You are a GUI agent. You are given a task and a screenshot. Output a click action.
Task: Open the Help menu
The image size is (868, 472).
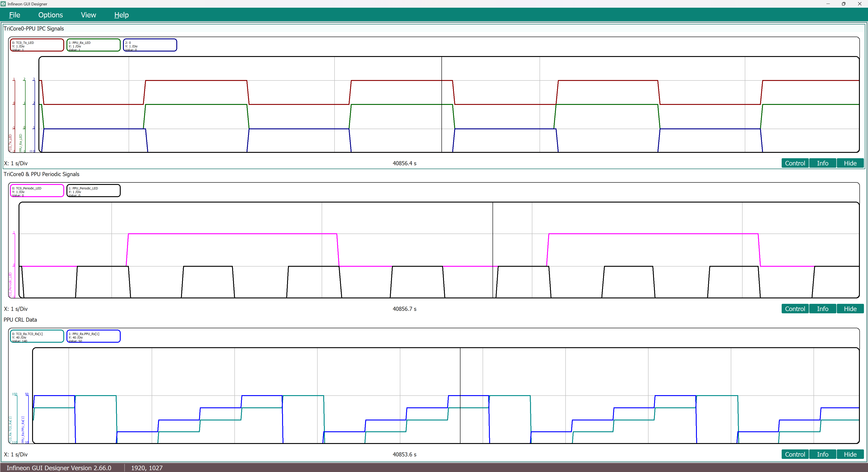[121, 15]
